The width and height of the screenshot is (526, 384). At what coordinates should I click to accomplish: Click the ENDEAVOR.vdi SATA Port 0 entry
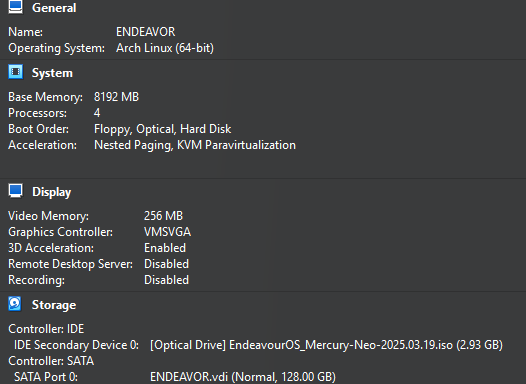click(243, 377)
